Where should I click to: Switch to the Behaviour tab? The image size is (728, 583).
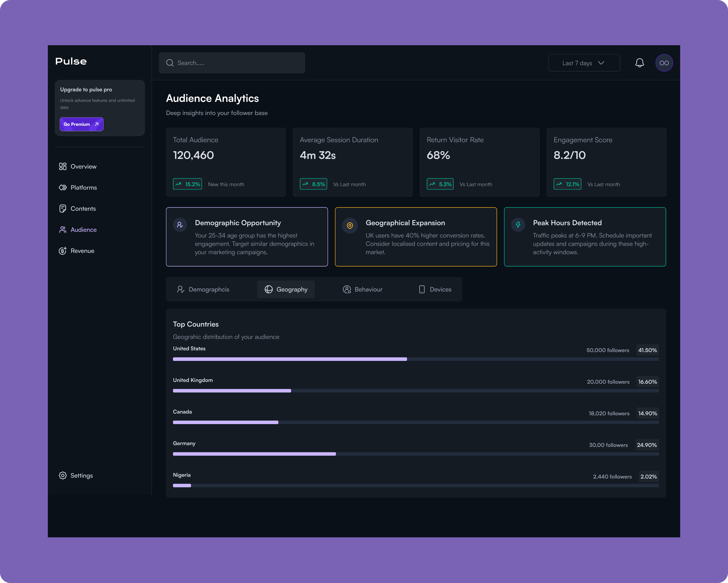pyautogui.click(x=362, y=289)
